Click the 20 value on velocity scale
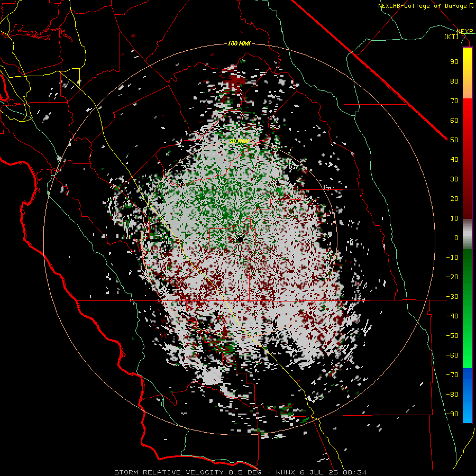 (454, 198)
